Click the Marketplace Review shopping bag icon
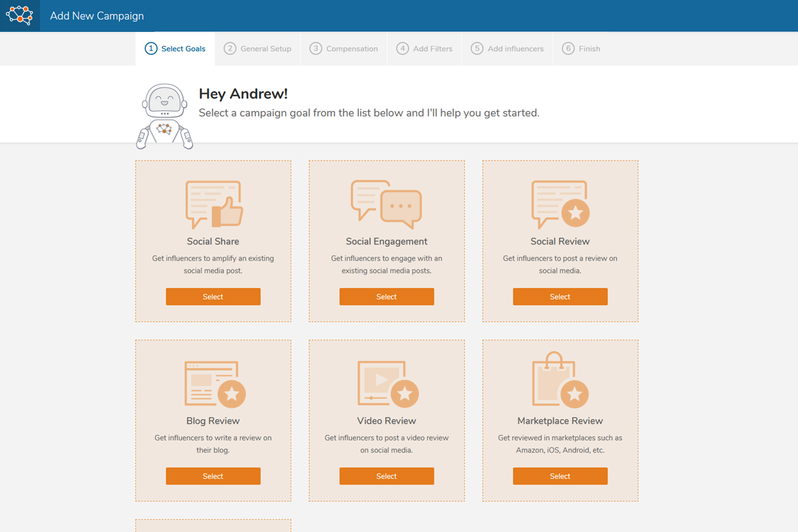Screen dimensions: 798x532 (x=561, y=380)
